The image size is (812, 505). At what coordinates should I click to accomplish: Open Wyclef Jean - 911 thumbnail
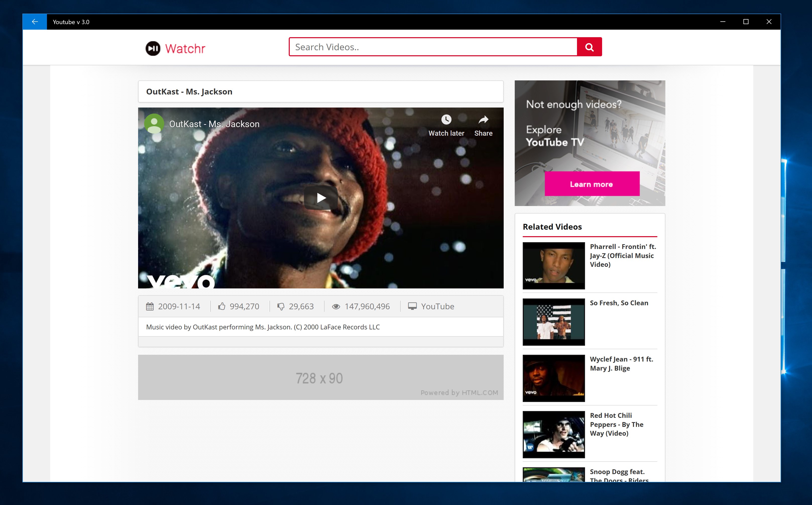tap(553, 378)
